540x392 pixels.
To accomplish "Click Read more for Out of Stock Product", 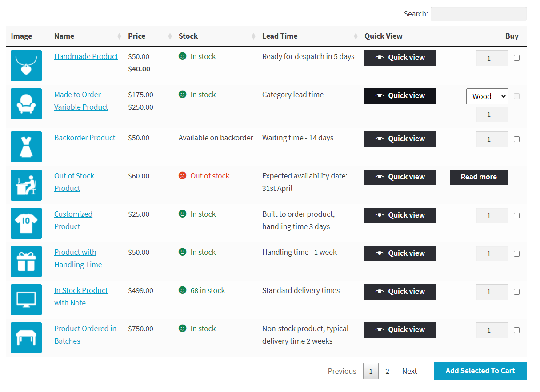I will click(x=478, y=177).
